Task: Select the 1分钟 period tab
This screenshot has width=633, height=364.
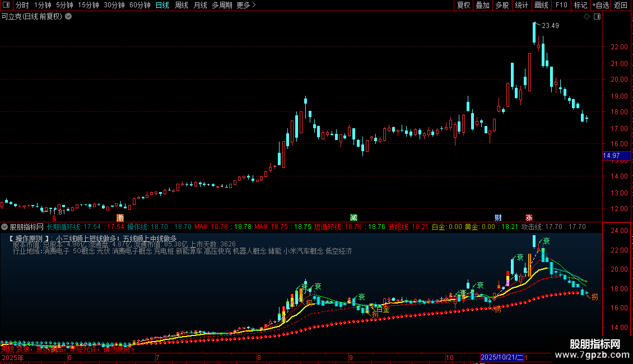Action: pyautogui.click(x=43, y=5)
